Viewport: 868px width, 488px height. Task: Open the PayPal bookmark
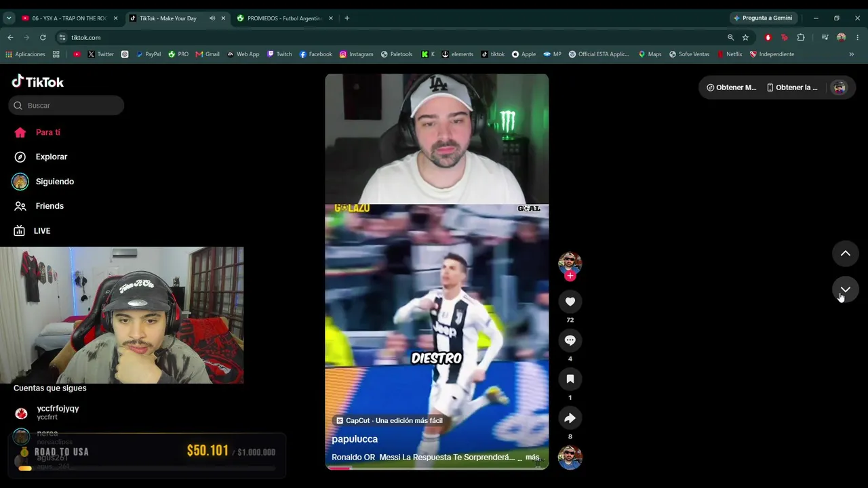click(149, 54)
